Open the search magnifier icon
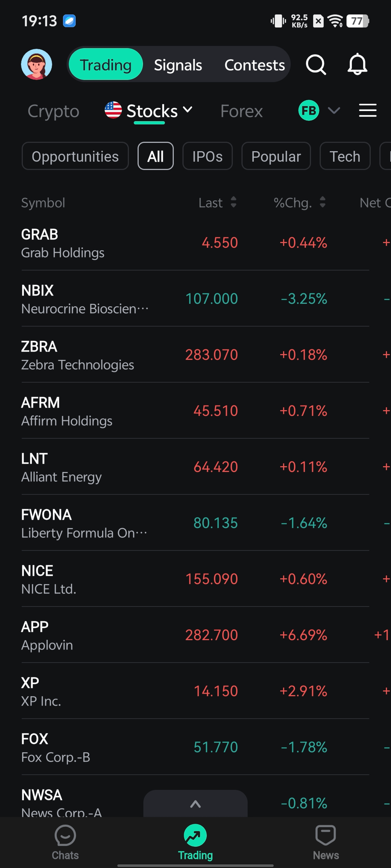The image size is (391, 868). click(x=316, y=64)
